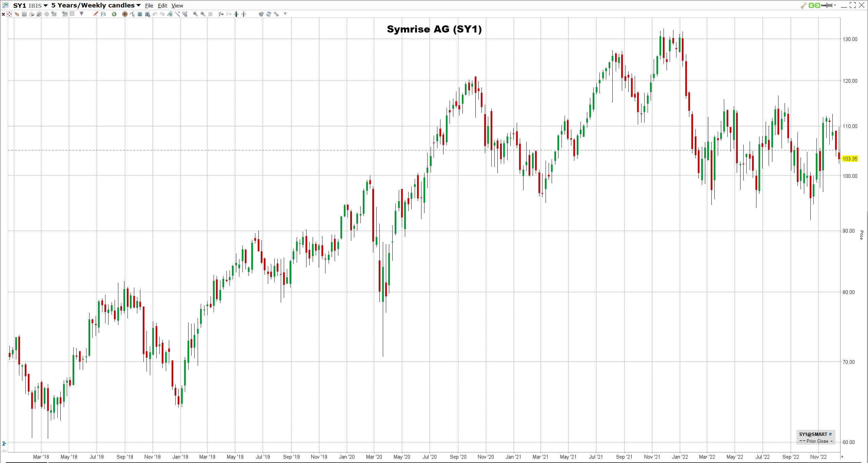Click the title bar wrench settings icon
This screenshot has width=868, height=463.
tap(804, 5)
